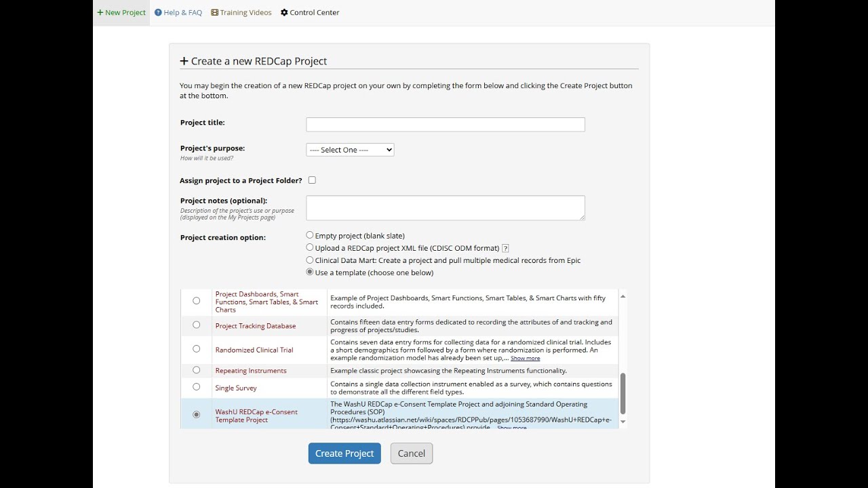Viewport: 868px width, 488px height.
Task: Click the template list scroll down arrow
Action: point(623,422)
